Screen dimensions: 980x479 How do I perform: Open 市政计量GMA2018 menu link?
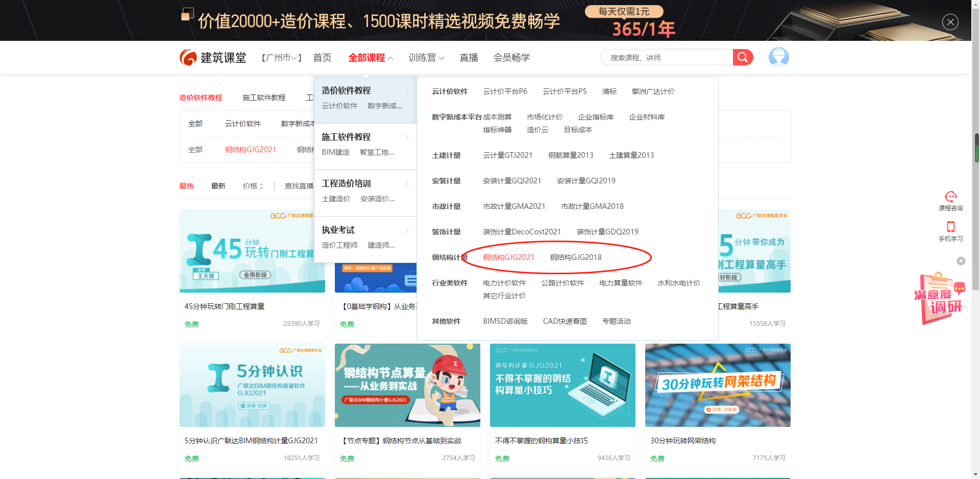tap(592, 206)
